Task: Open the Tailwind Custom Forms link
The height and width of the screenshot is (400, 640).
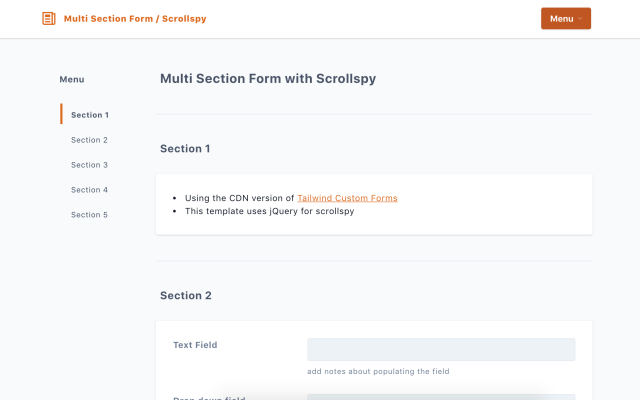Action: [x=347, y=198]
